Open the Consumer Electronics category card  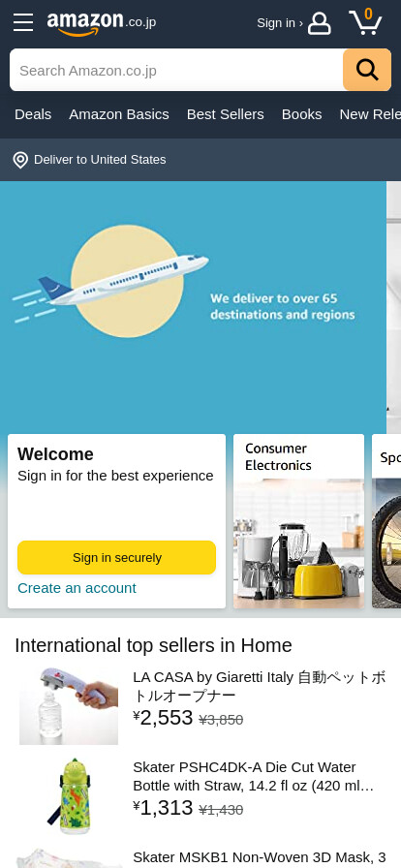tap(298, 521)
